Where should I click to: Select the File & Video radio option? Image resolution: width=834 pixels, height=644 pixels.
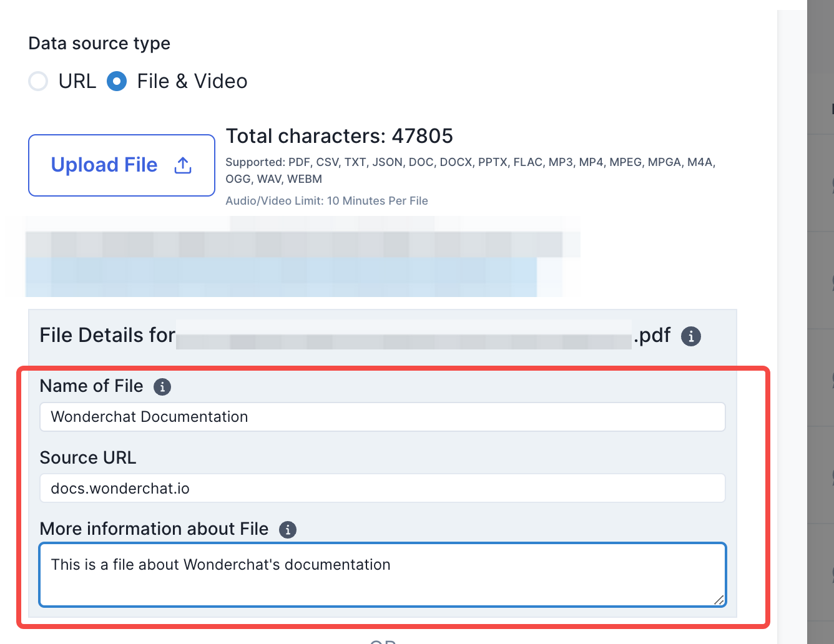click(117, 81)
